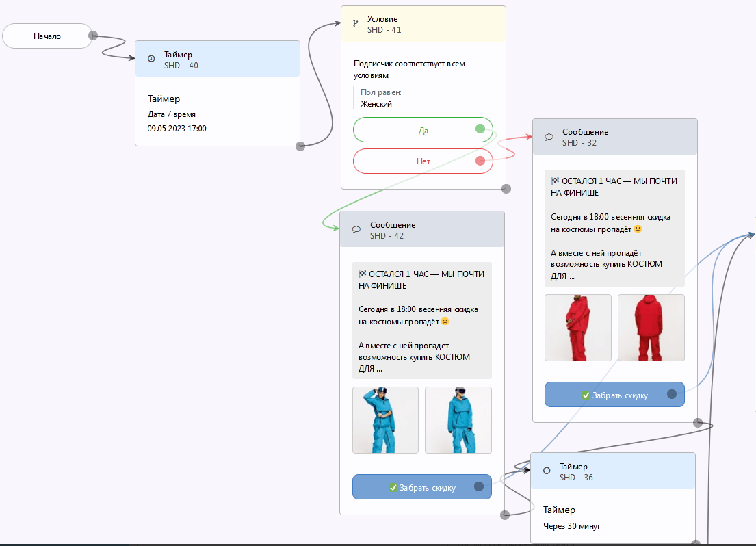This screenshot has width=756, height=546.
Task: Open the left red suit image thumbnail
Action: tap(577, 328)
